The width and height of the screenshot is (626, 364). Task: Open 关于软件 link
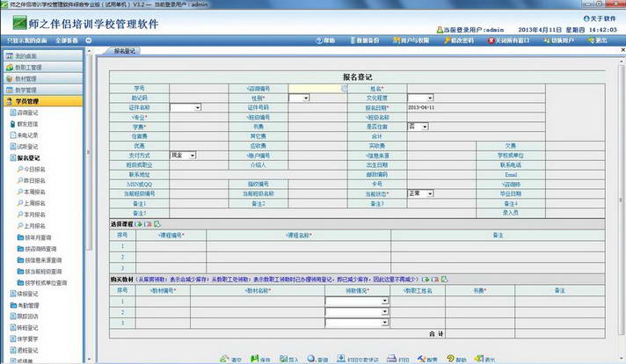[600, 18]
